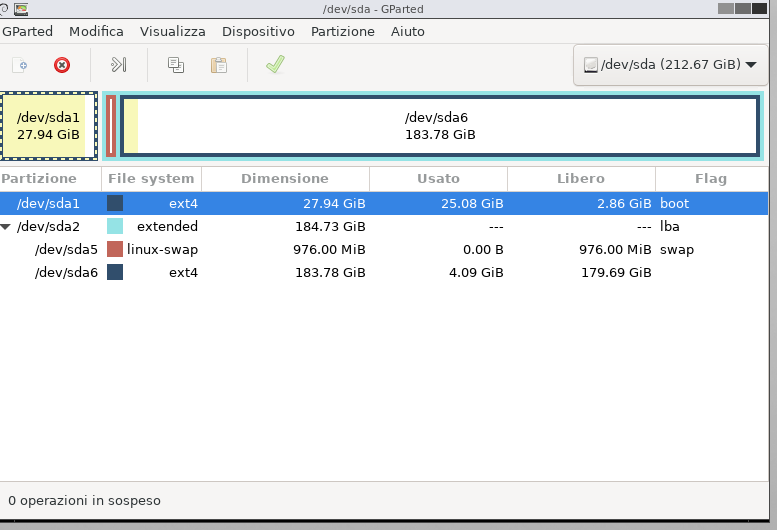
Task: Click the dark blue ext4 swatch of /dev/sda6
Action: pyautogui.click(x=115, y=272)
